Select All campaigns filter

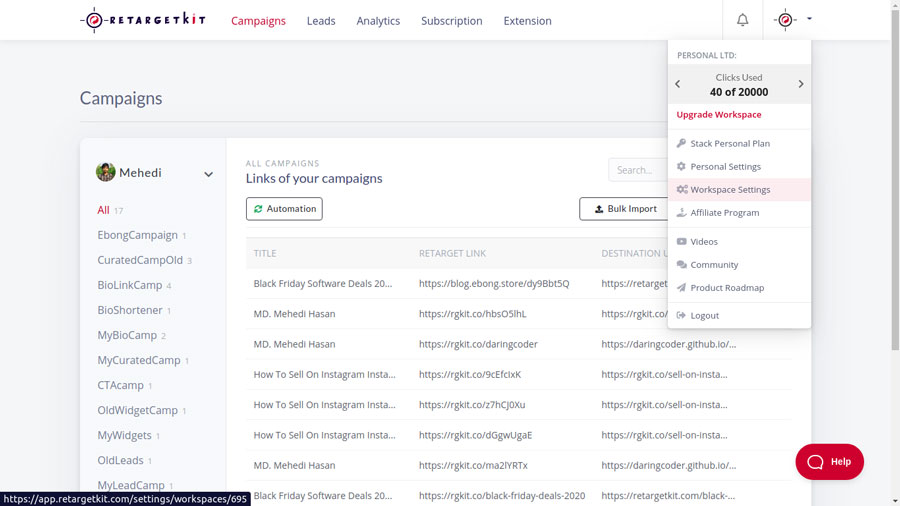pos(103,210)
